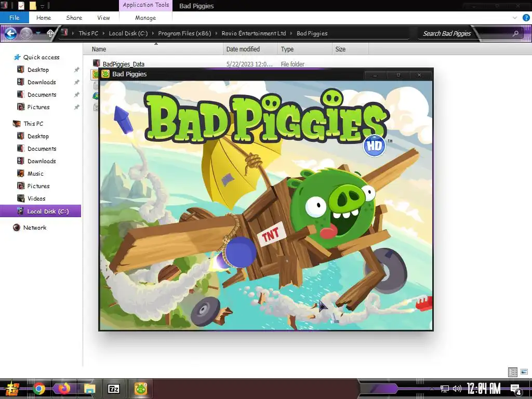Open Desktop under This PC
Viewport: 532px width, 399px height.
(38, 136)
